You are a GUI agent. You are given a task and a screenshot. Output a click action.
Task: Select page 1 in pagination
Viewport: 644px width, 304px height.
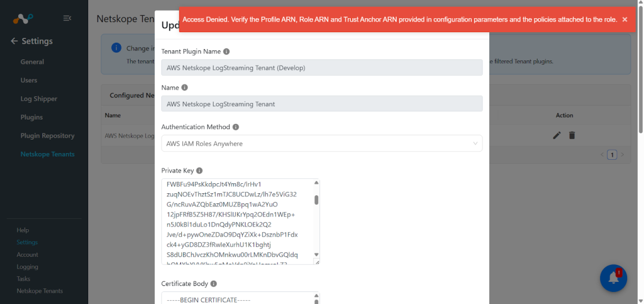(612, 155)
